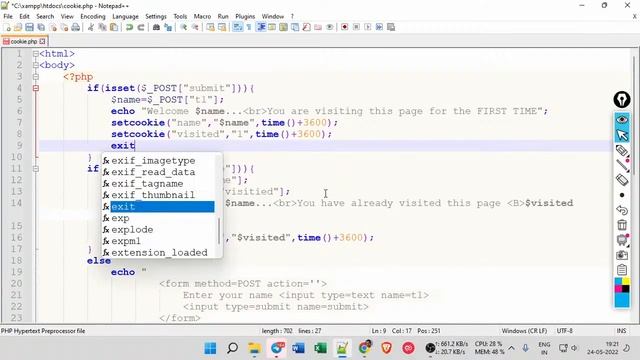
Task: Start macro recording with red dot icon
Action: click(344, 27)
